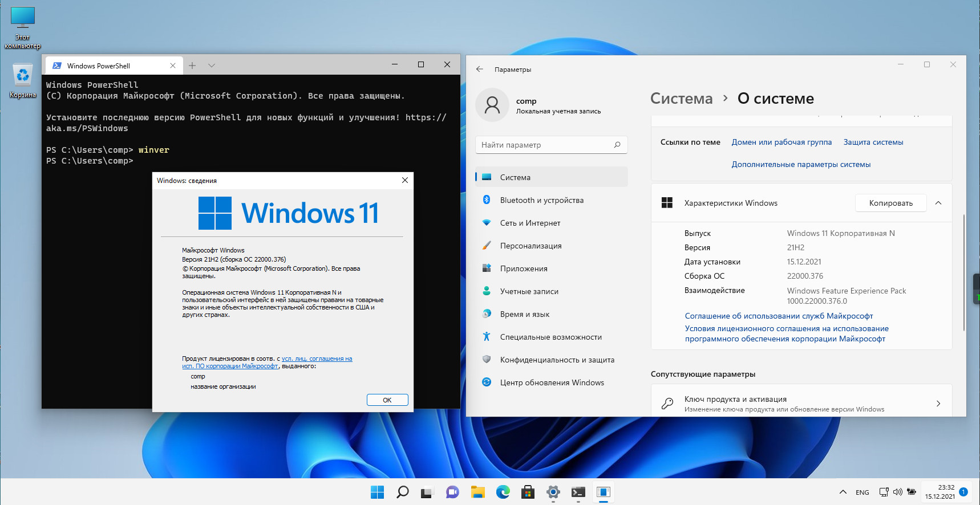
Task: Collapse the Характеристики Windows section
Action: (x=938, y=203)
